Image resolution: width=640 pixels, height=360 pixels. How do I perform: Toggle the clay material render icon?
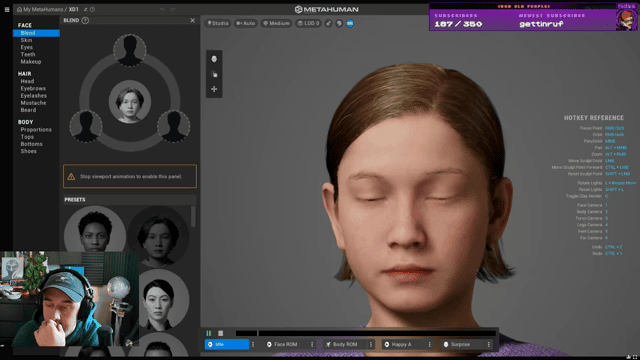click(339, 23)
